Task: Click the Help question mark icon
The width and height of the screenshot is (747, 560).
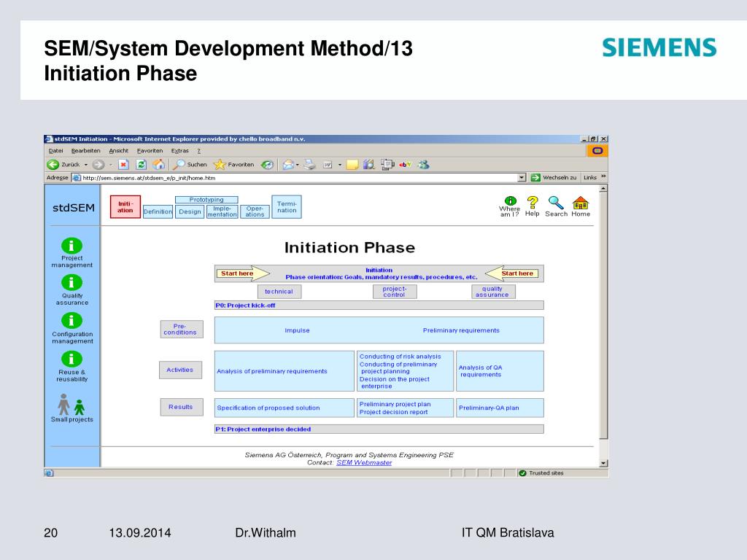Action: pos(532,203)
